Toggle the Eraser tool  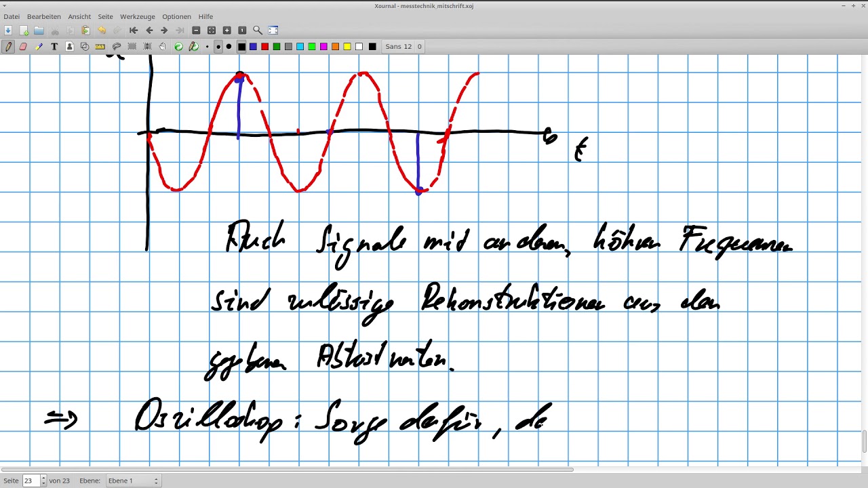pyautogui.click(x=23, y=47)
